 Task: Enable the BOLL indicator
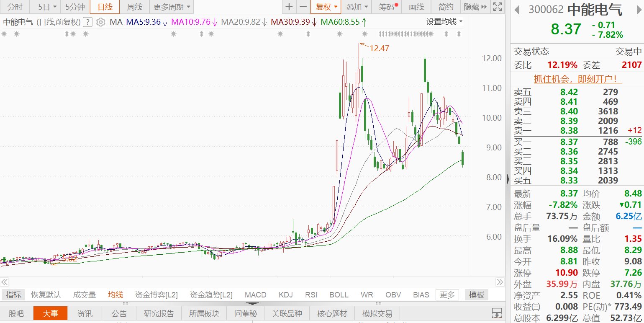[x=339, y=295]
